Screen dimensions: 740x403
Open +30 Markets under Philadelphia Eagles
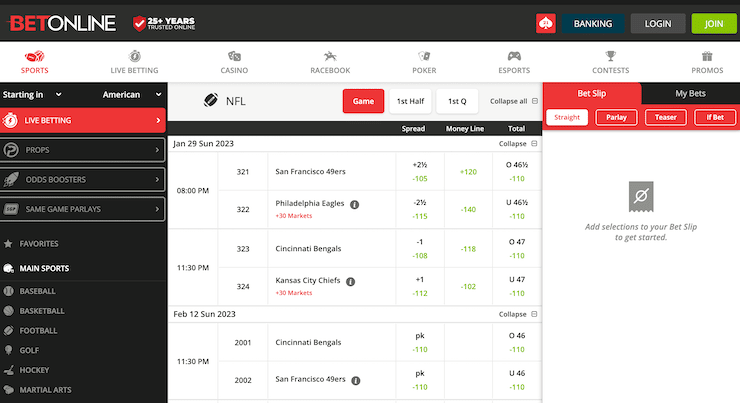[294, 216]
